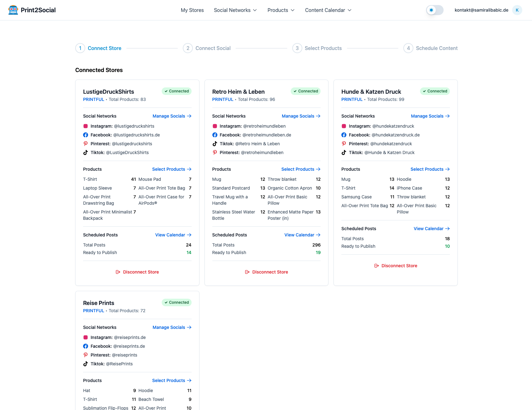Select My Stores in the navigation
This screenshot has width=532, height=410.
coord(192,10)
